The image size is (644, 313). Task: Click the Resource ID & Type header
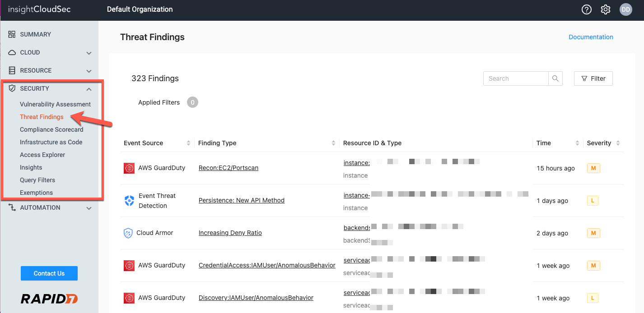coord(372,143)
